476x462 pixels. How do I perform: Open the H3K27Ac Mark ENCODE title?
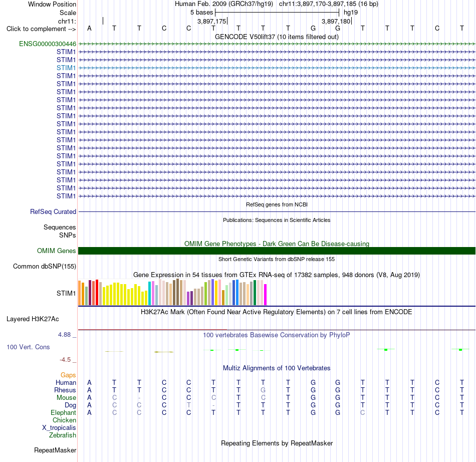(x=276, y=312)
